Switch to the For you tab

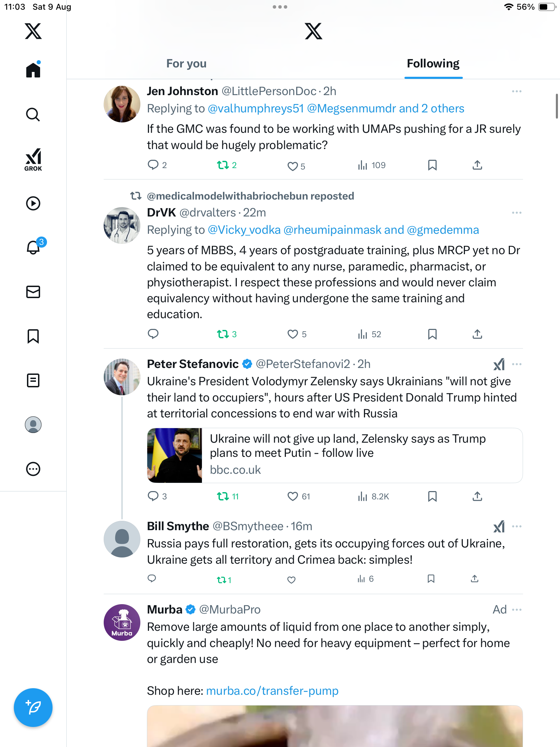[x=186, y=64]
